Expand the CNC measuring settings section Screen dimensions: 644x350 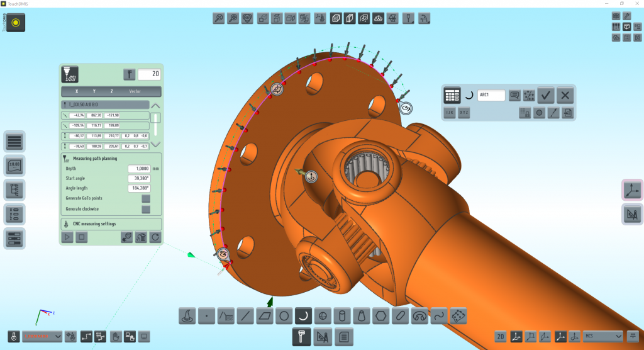coord(111,224)
